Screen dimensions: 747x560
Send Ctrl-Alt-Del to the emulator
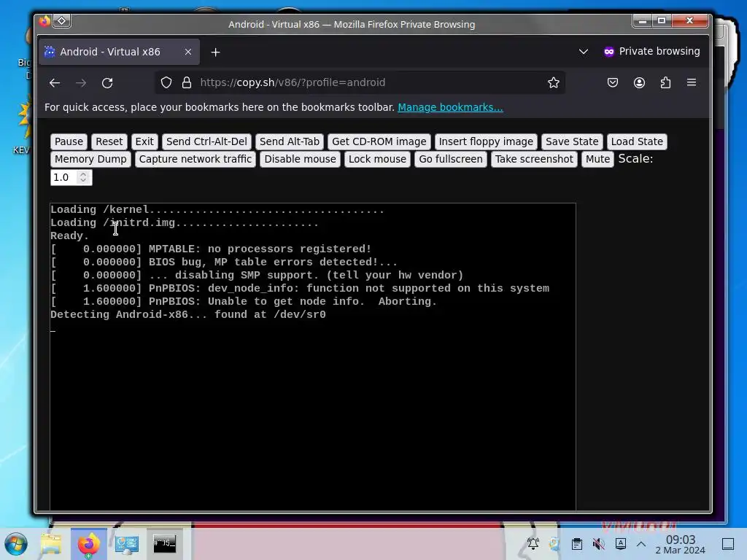tap(206, 141)
